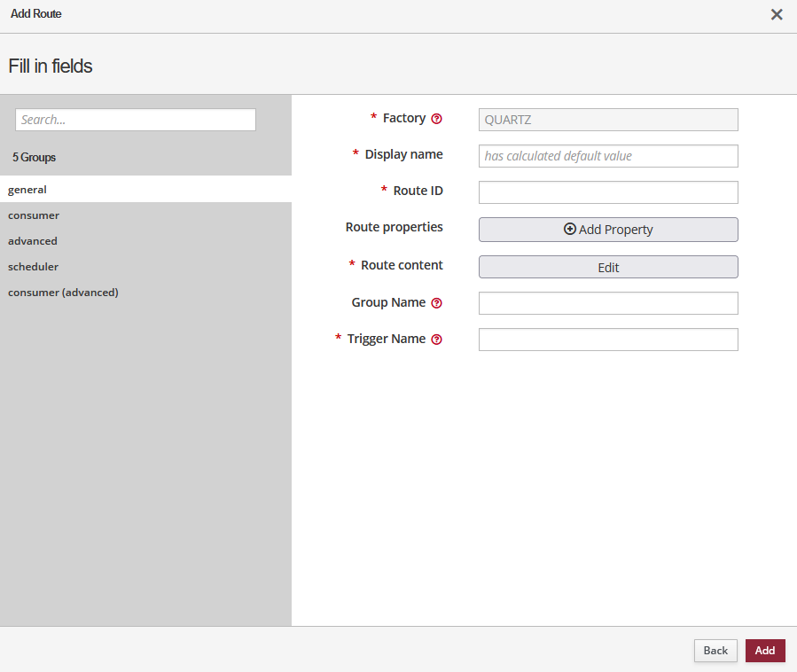
Task: Click the Factory field showing QUARTZ
Action: 608,120
